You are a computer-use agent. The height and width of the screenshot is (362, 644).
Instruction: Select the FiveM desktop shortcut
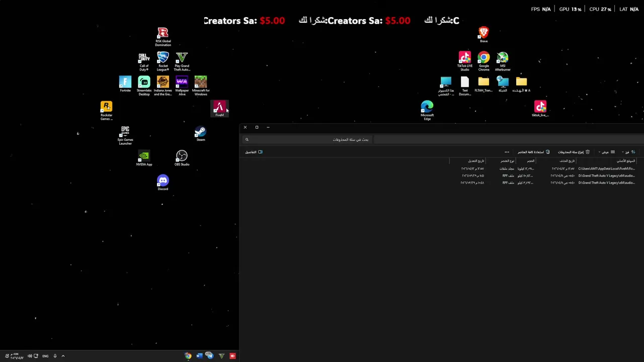point(219,109)
